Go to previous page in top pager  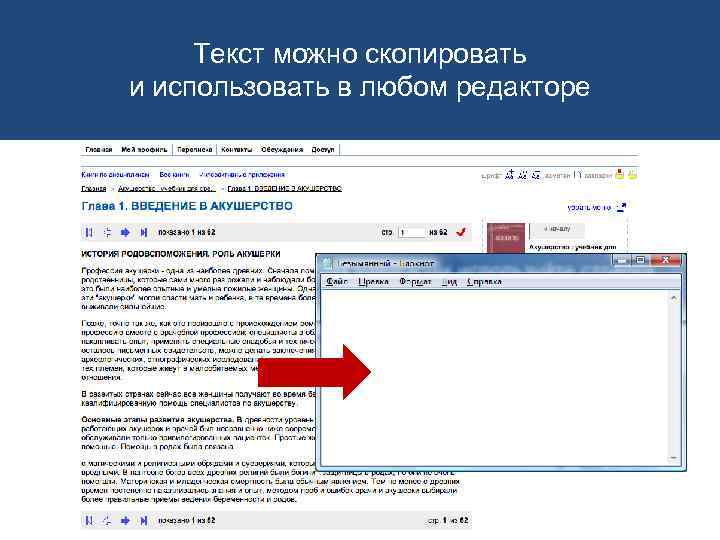pyautogui.click(x=107, y=232)
